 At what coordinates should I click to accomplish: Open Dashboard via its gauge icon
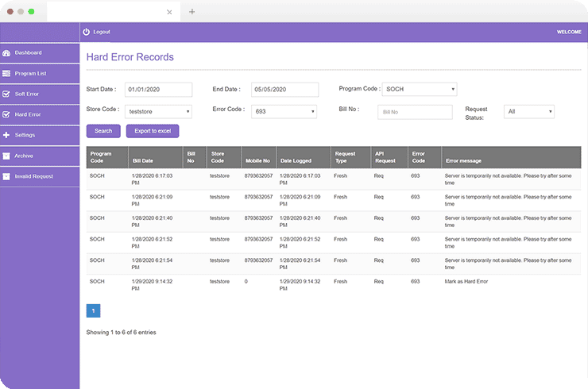click(6, 53)
